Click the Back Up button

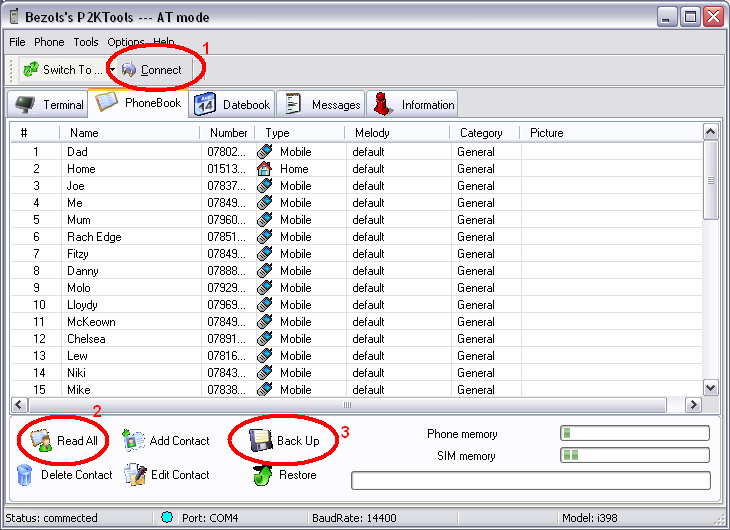point(284,441)
